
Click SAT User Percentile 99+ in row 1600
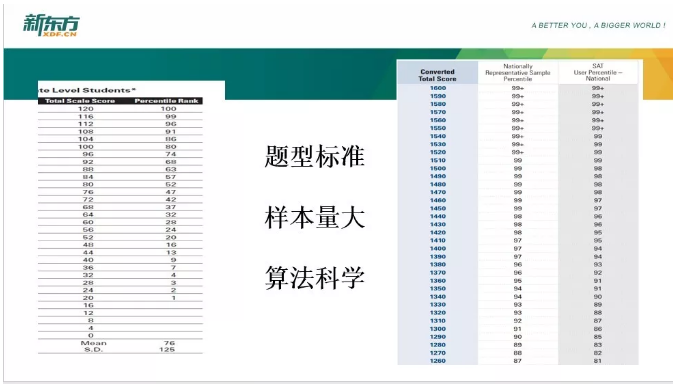[x=598, y=88]
